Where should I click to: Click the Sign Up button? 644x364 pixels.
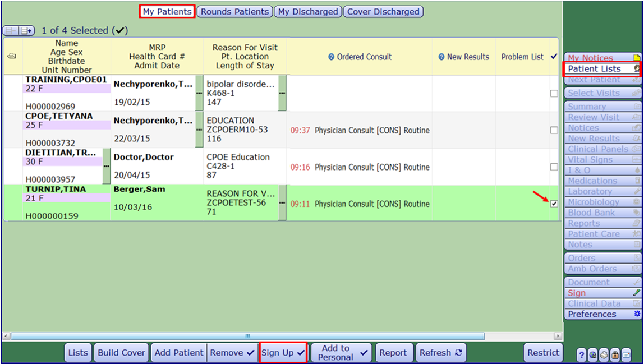(283, 352)
